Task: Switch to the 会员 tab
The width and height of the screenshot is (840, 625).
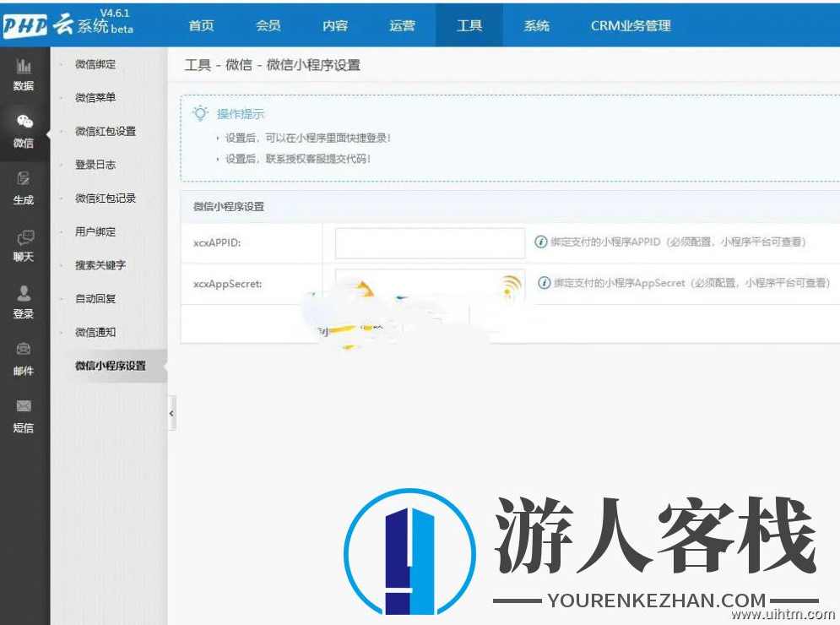Action: pyautogui.click(x=268, y=25)
